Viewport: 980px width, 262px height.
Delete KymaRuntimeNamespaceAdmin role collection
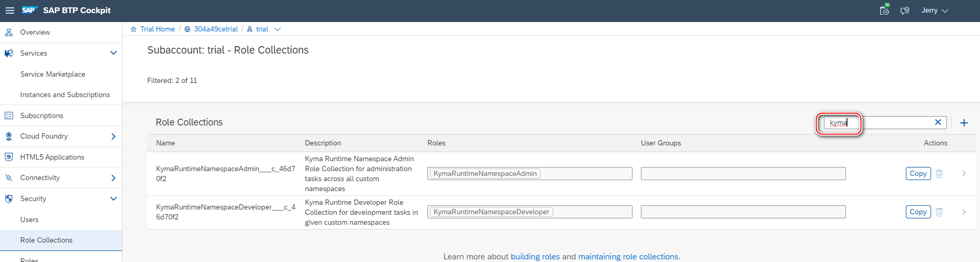click(x=940, y=174)
